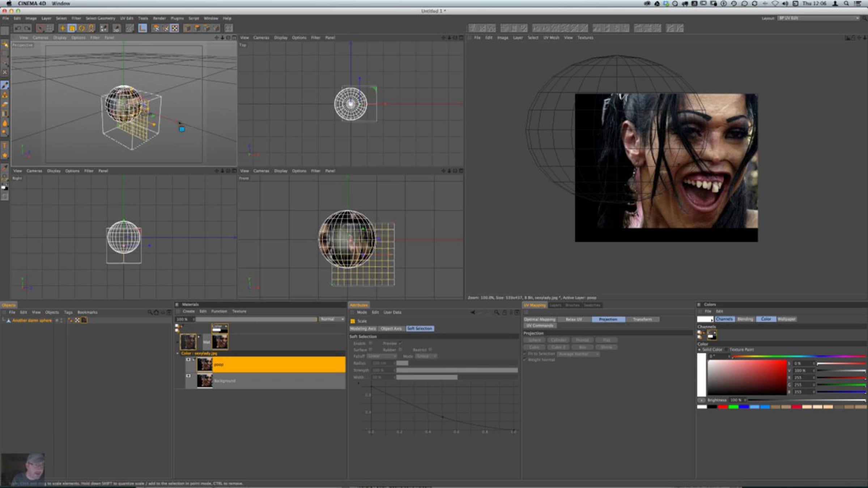Select the Rotate tool in top toolbar
868x488 pixels.
82,28
